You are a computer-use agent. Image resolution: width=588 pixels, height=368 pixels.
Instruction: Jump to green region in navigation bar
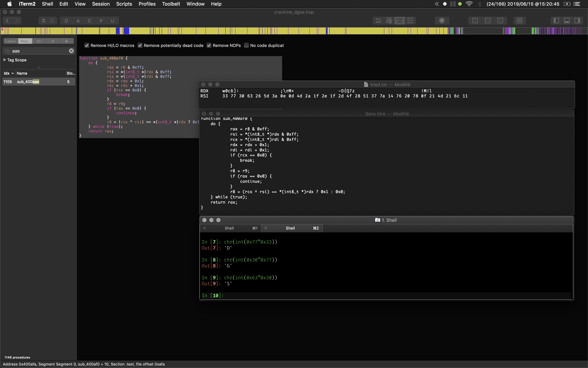click(533, 31)
